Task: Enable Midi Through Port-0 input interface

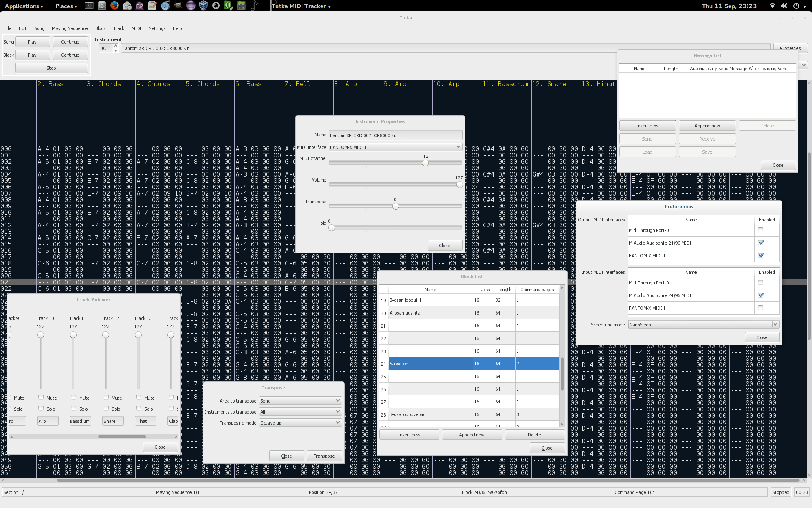Action: coord(760,282)
